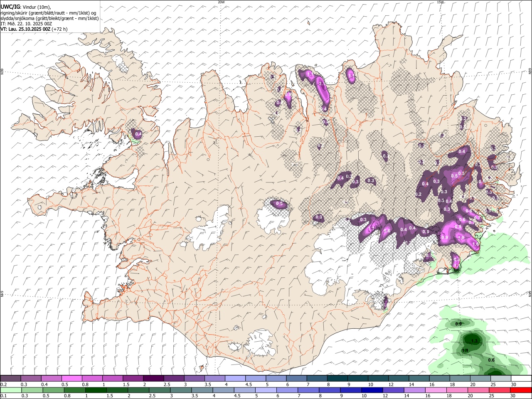532x399 pixels.
Task: Pick the darkest purple swatch at snow value 2
Action: (153, 379)
